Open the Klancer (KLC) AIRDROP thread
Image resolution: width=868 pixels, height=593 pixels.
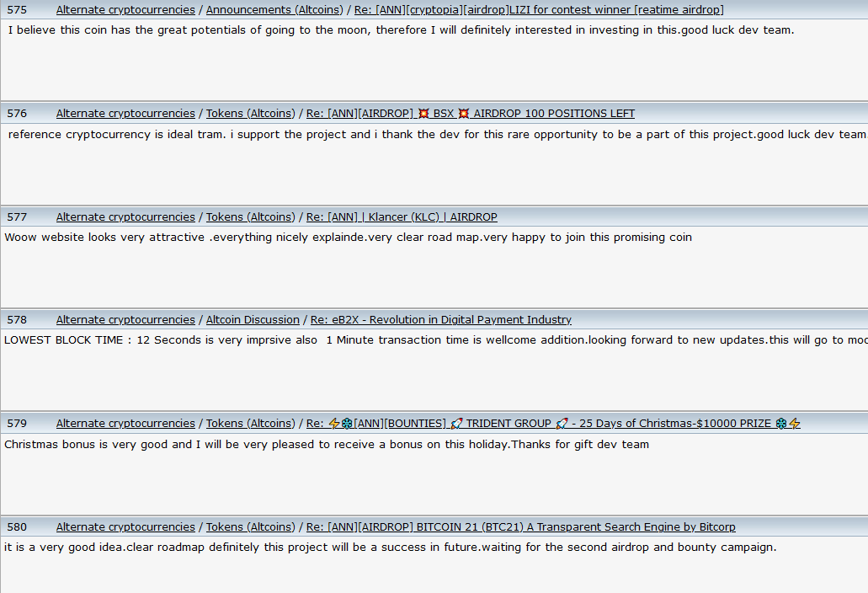coord(402,217)
